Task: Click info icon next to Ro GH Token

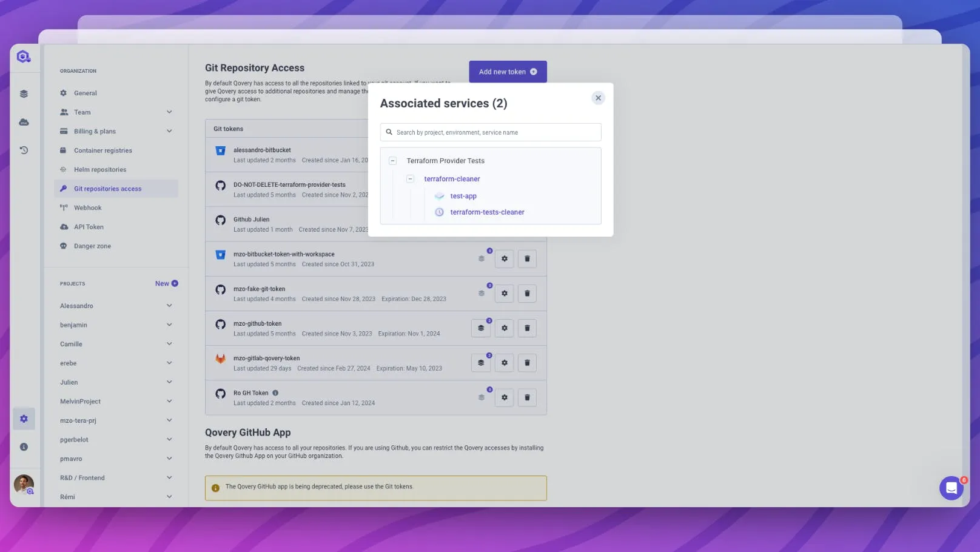Action: [x=275, y=393]
